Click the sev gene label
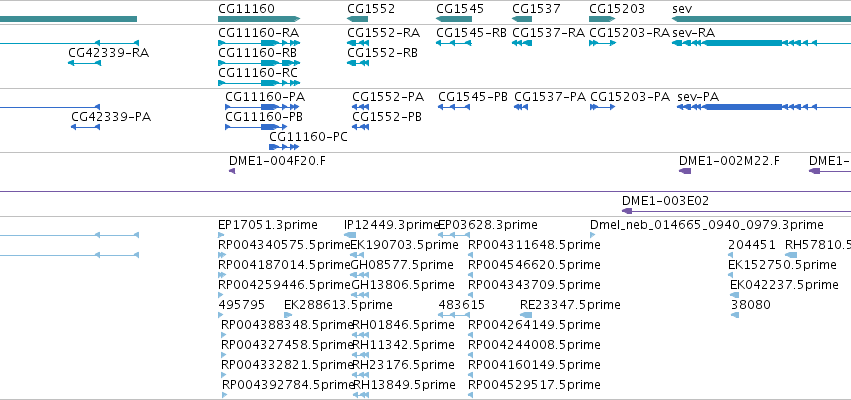 pos(682,9)
